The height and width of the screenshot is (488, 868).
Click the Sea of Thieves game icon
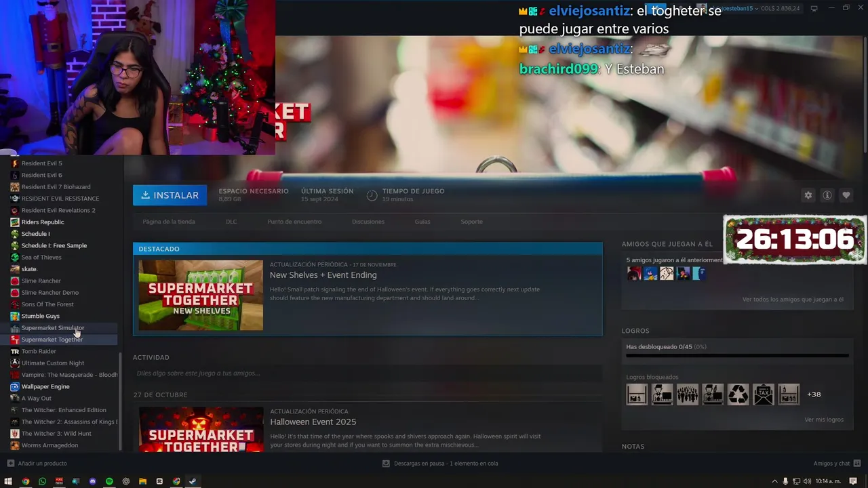[15, 258]
